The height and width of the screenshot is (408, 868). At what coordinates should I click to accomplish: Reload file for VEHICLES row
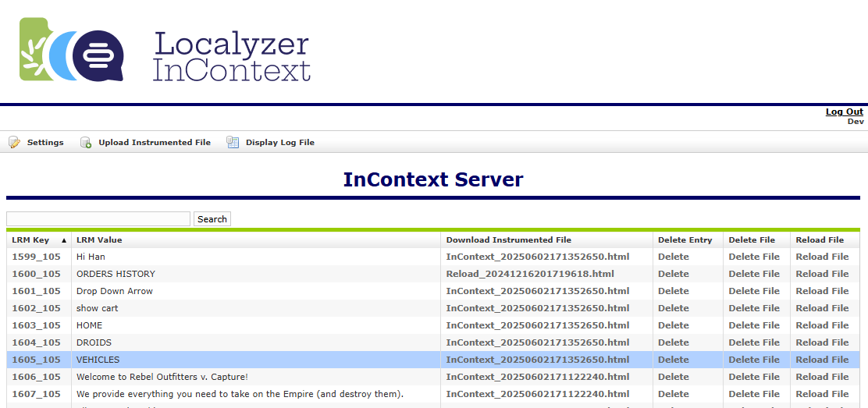(822, 360)
